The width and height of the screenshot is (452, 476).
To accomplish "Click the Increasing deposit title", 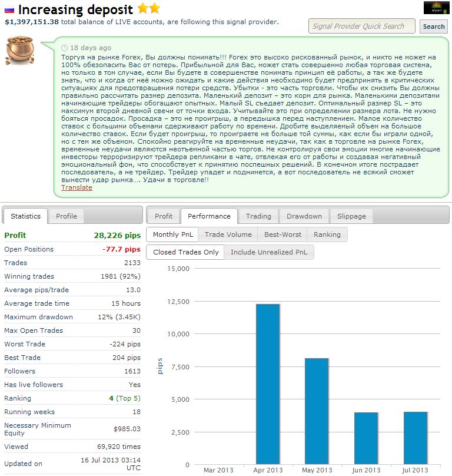I will pyautogui.click(x=75, y=9).
